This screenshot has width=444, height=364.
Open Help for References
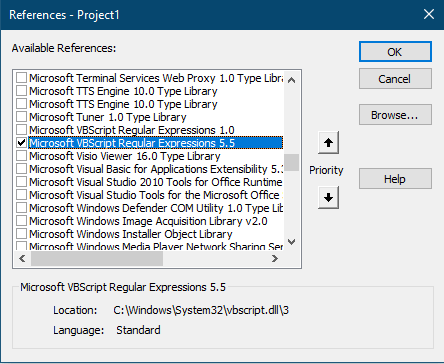click(x=395, y=179)
